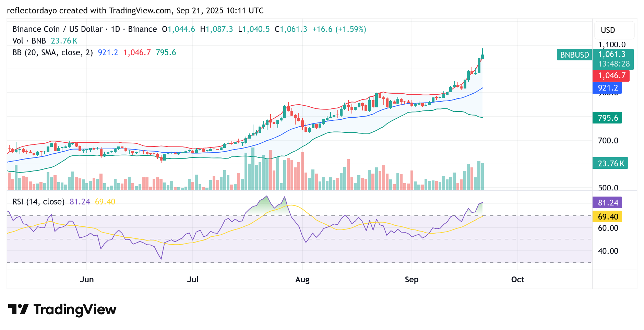This screenshot has width=644, height=330.
Task: Click the 700.0 price axis label
Action: 608,141
